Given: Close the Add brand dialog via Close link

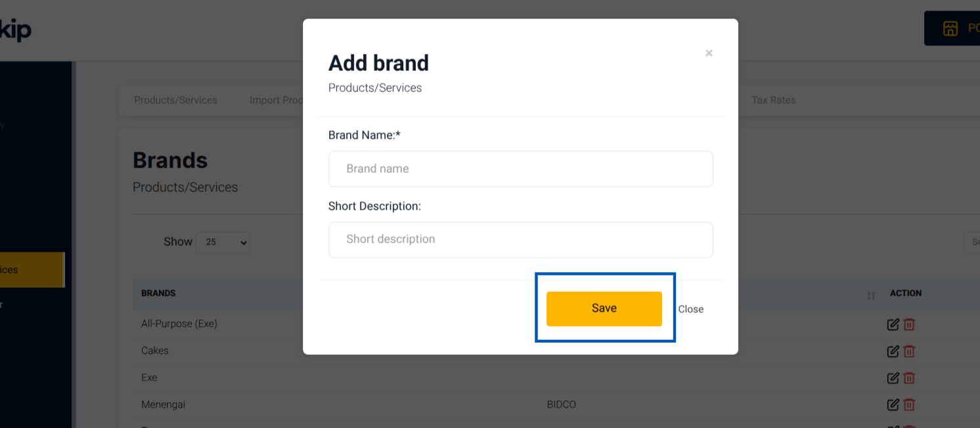Looking at the screenshot, I should [x=691, y=309].
